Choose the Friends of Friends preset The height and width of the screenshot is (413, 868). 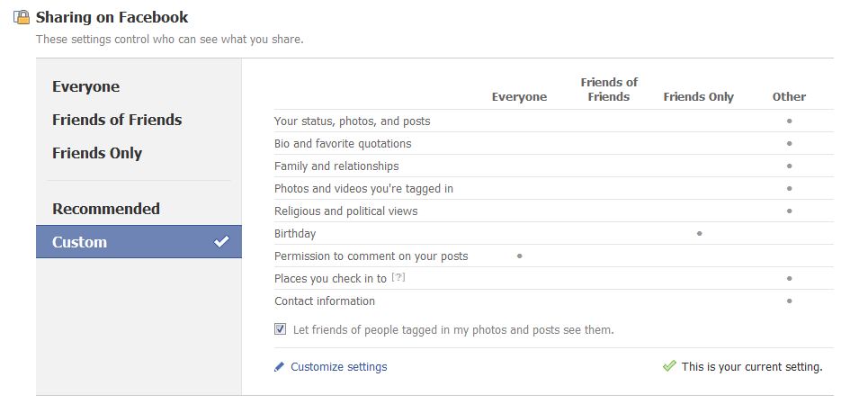pos(117,120)
